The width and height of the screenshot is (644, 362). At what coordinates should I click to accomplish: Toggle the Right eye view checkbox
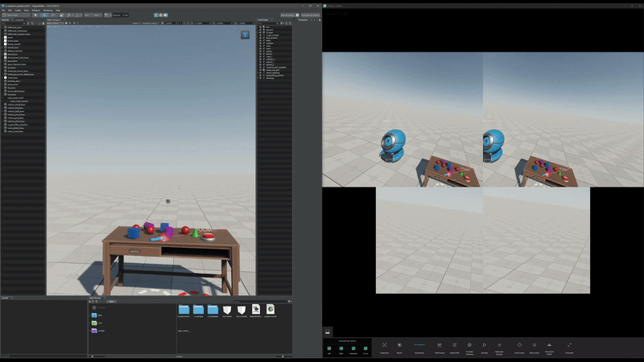[x=341, y=348]
